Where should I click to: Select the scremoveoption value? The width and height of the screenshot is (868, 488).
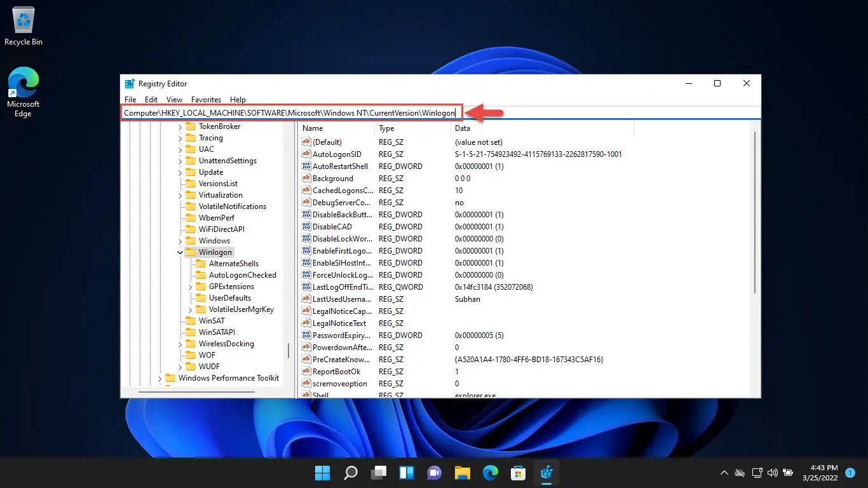tap(340, 384)
